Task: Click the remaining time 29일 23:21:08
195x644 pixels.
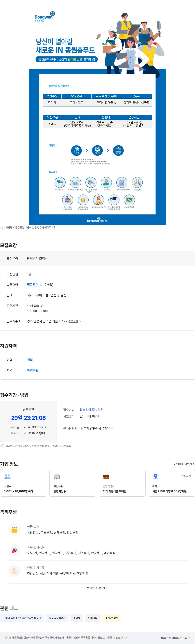Action: [28, 418]
